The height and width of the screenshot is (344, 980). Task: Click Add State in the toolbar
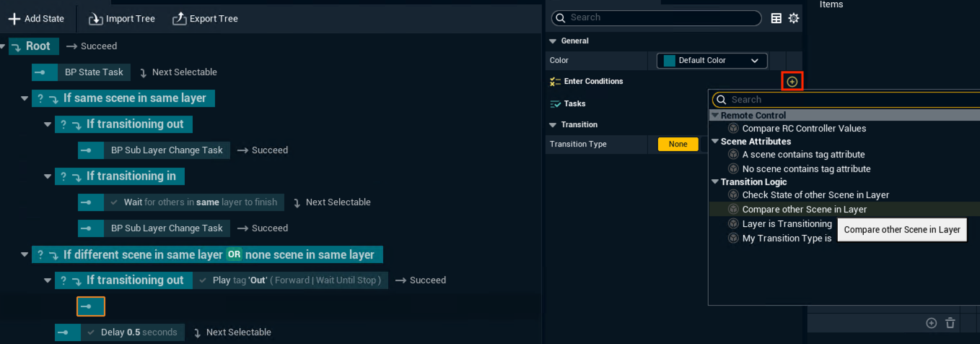click(x=36, y=19)
